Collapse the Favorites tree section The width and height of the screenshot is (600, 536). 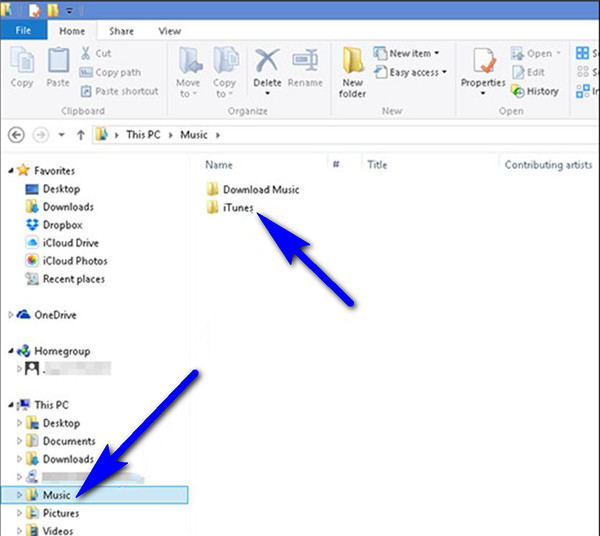pos(11,171)
